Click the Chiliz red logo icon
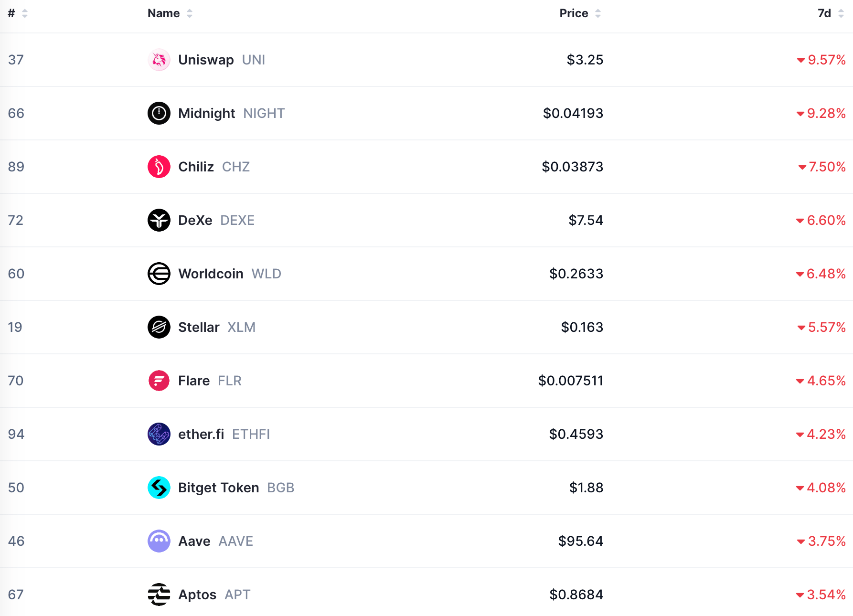This screenshot has width=853, height=616. click(x=159, y=167)
